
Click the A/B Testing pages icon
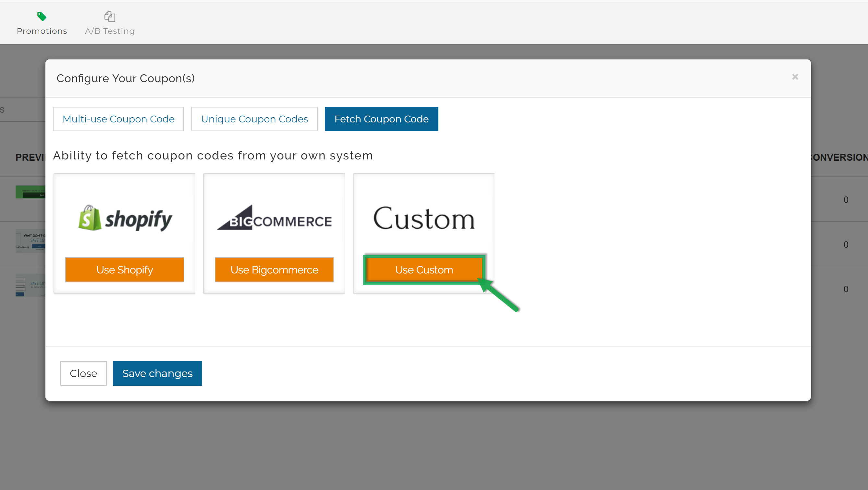(109, 16)
